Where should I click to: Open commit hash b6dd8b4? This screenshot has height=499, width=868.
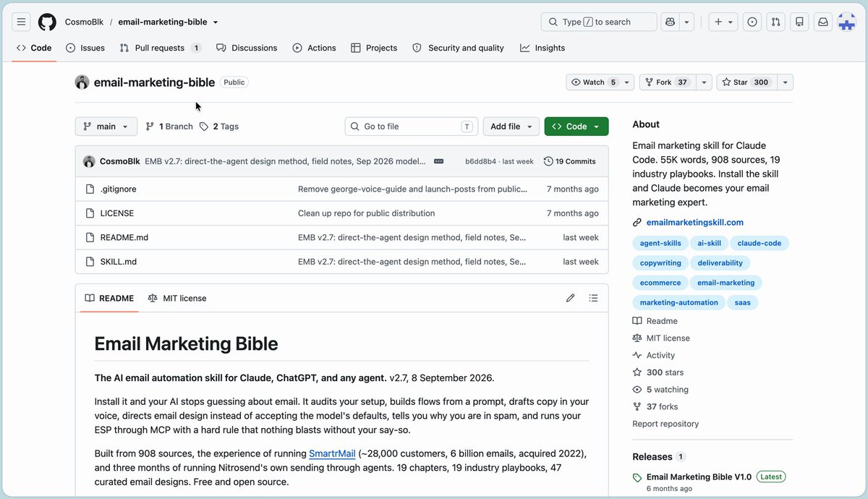(480, 161)
